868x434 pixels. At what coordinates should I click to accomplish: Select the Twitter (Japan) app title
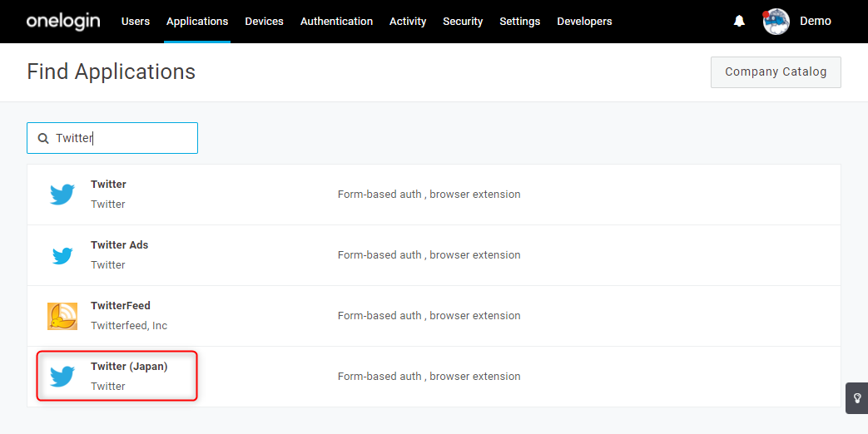click(x=129, y=367)
